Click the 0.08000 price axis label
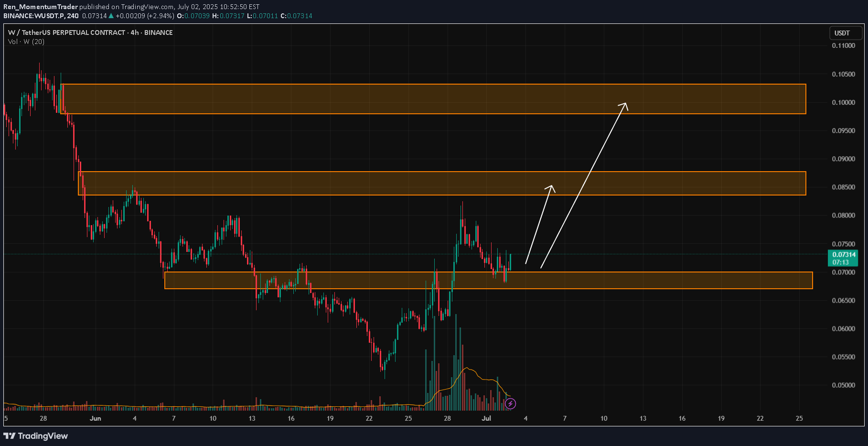Image resolution: width=868 pixels, height=446 pixels. tap(843, 215)
